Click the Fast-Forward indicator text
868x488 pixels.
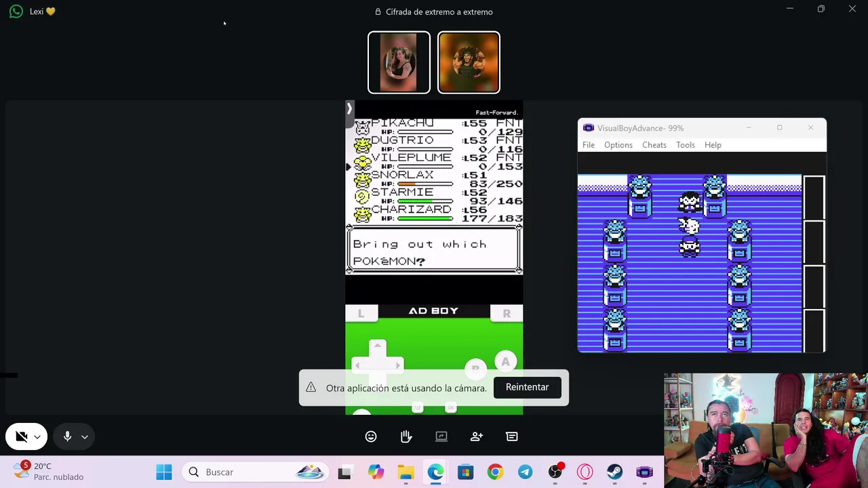[x=497, y=113]
